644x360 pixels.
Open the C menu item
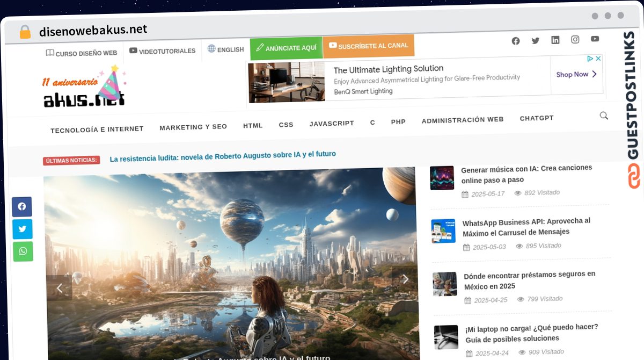(372, 123)
